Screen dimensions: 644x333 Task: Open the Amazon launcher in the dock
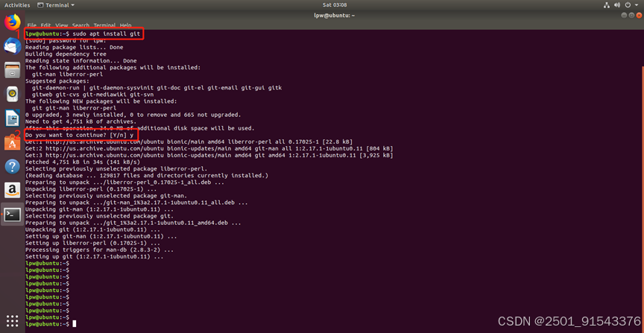[13, 190]
